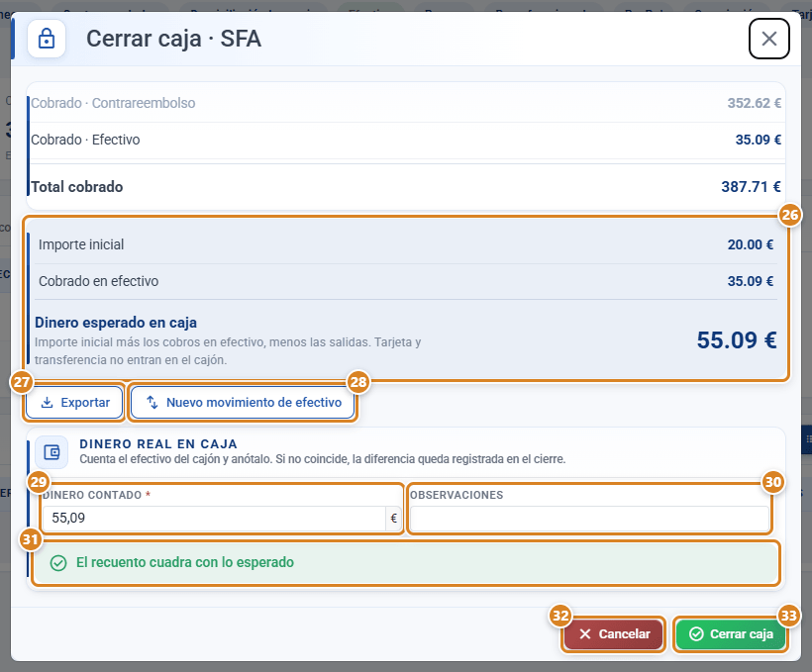Click the 'Importe inicial' label

click(81, 244)
